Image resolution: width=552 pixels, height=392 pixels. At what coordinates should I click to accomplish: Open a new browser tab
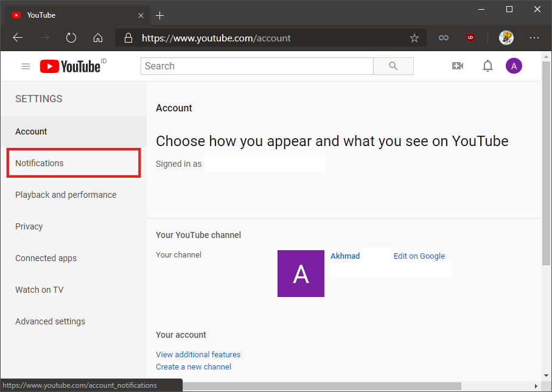click(x=160, y=15)
